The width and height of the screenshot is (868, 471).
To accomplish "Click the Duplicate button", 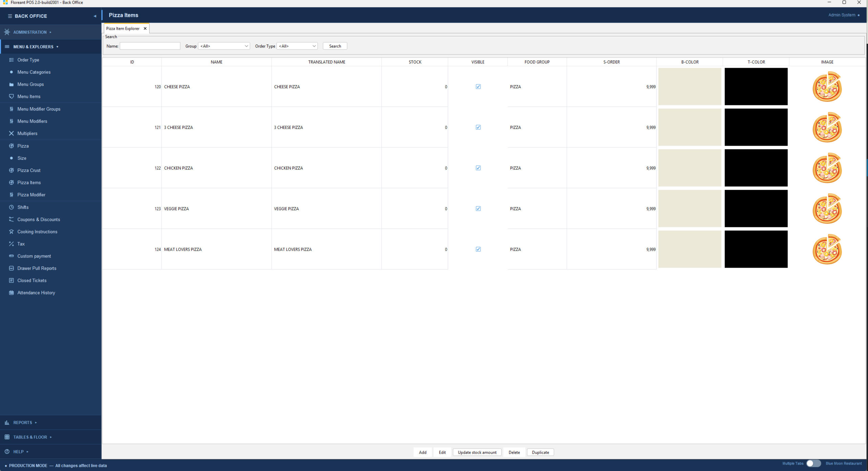I will (540, 452).
